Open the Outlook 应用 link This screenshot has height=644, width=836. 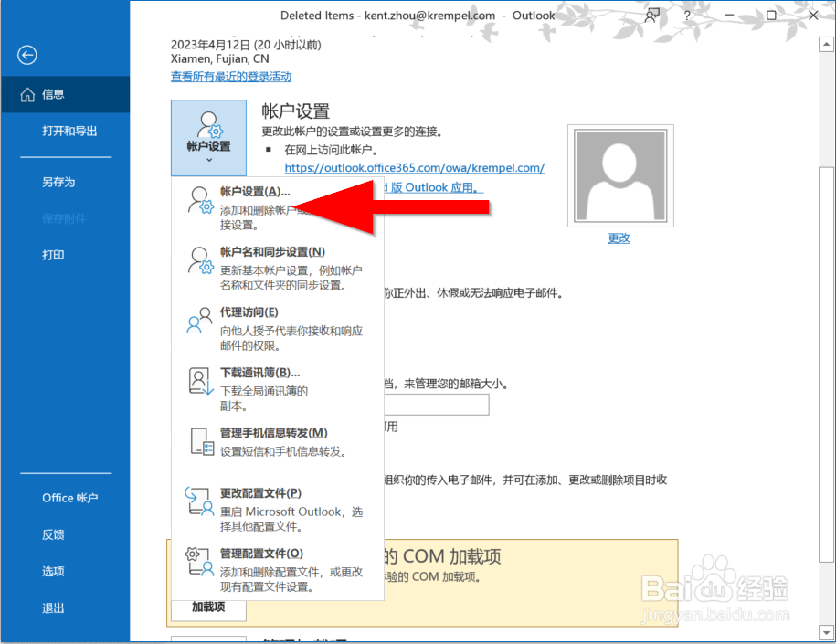433,187
